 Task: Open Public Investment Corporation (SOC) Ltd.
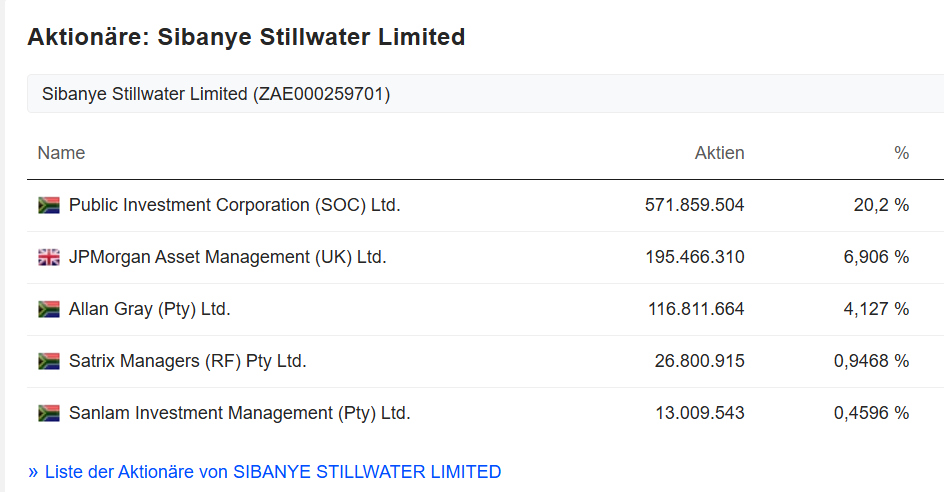point(234,205)
